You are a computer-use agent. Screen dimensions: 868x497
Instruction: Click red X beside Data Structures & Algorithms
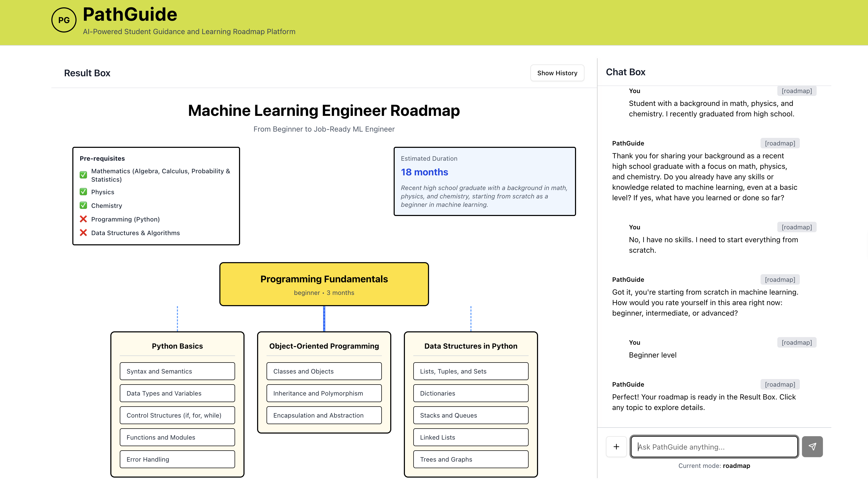click(x=83, y=233)
